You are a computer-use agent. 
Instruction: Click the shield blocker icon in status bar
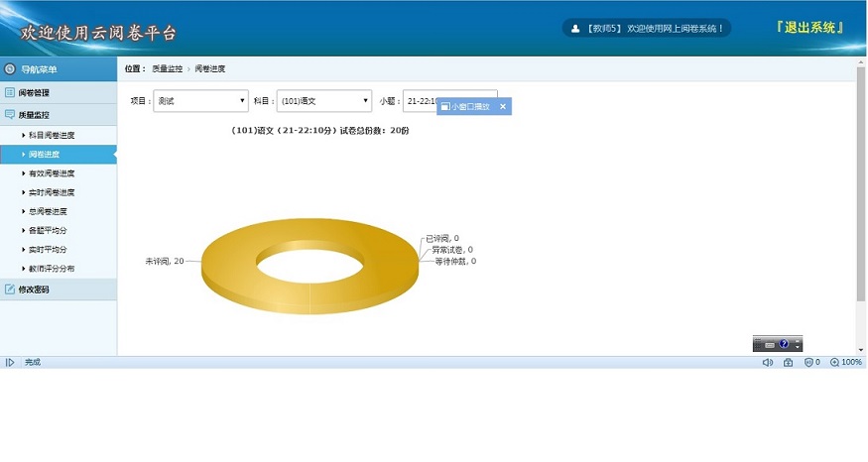coord(808,363)
